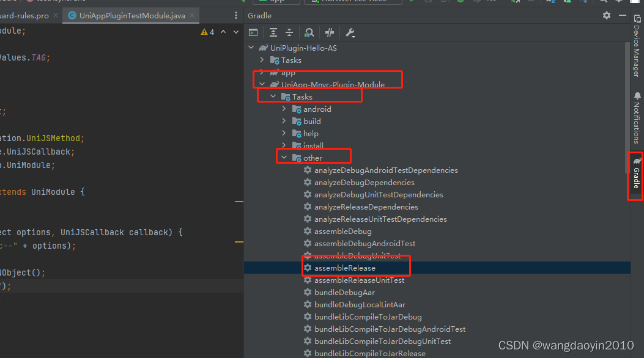Switch to UniAppPluginTestModule.java editor tab
The height and width of the screenshot is (358, 644).
pyautogui.click(x=132, y=16)
